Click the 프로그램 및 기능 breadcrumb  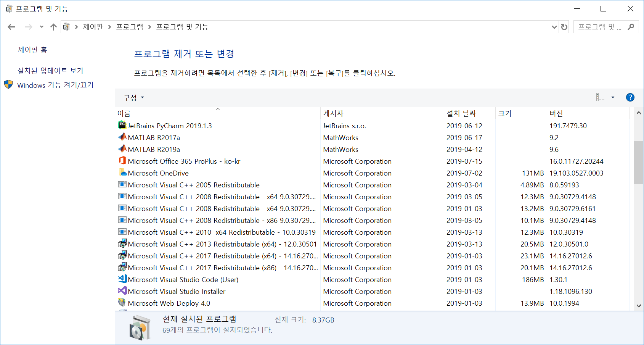pos(182,27)
